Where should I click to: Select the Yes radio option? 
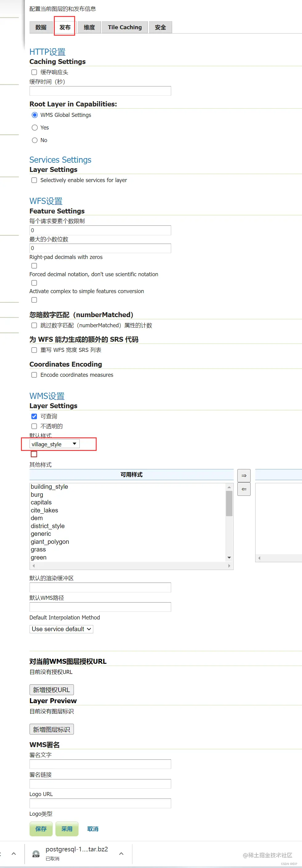34,128
